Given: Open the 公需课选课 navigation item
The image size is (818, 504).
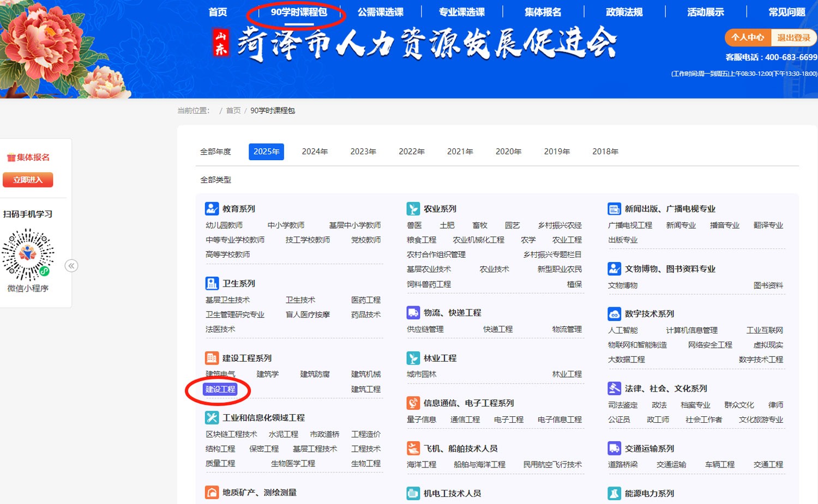Looking at the screenshot, I should point(380,12).
